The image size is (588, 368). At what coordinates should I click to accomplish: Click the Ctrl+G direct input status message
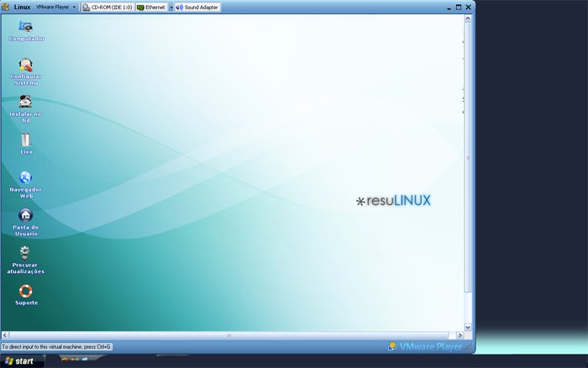coord(56,347)
